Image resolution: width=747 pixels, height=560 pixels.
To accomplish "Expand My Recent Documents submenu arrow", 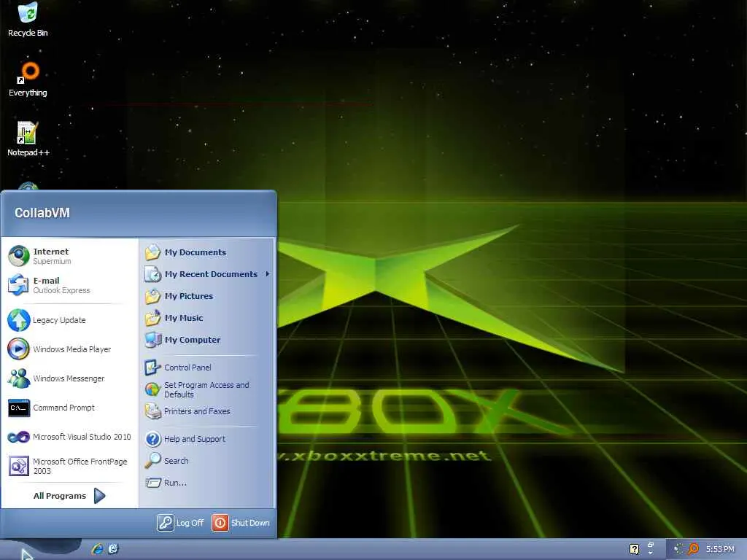I will [268, 274].
